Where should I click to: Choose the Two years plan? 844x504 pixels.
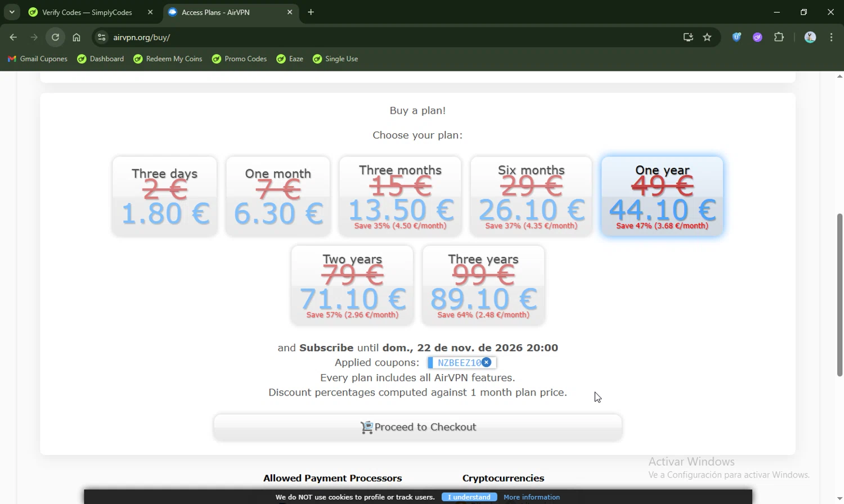352,285
